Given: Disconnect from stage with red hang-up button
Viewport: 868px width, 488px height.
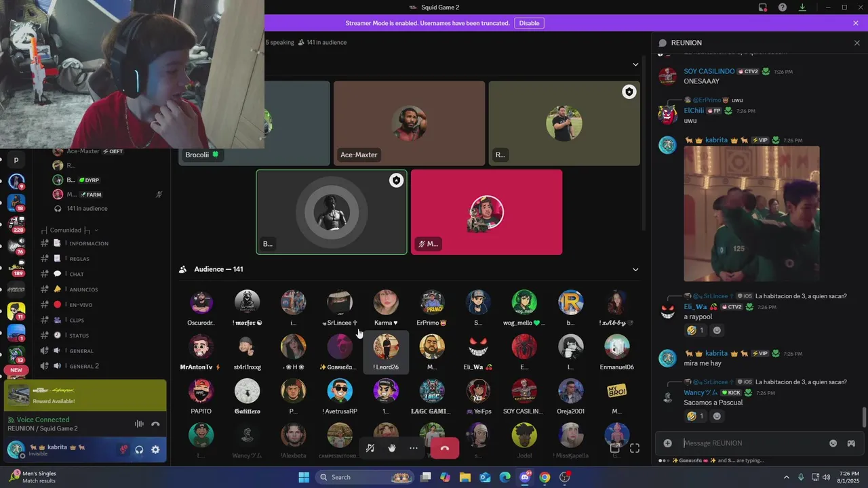Looking at the screenshot, I should pos(445,448).
